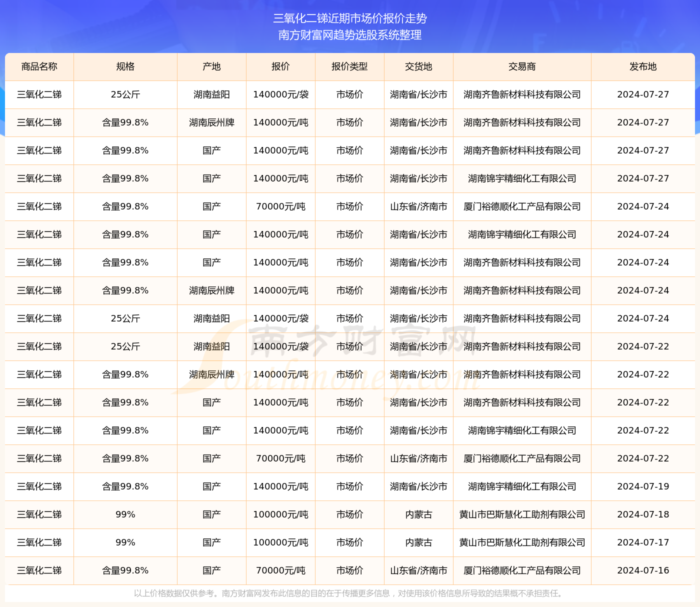Click 内蒙古 in the 2024-07-17 row
The image size is (700, 607).
click(x=418, y=542)
